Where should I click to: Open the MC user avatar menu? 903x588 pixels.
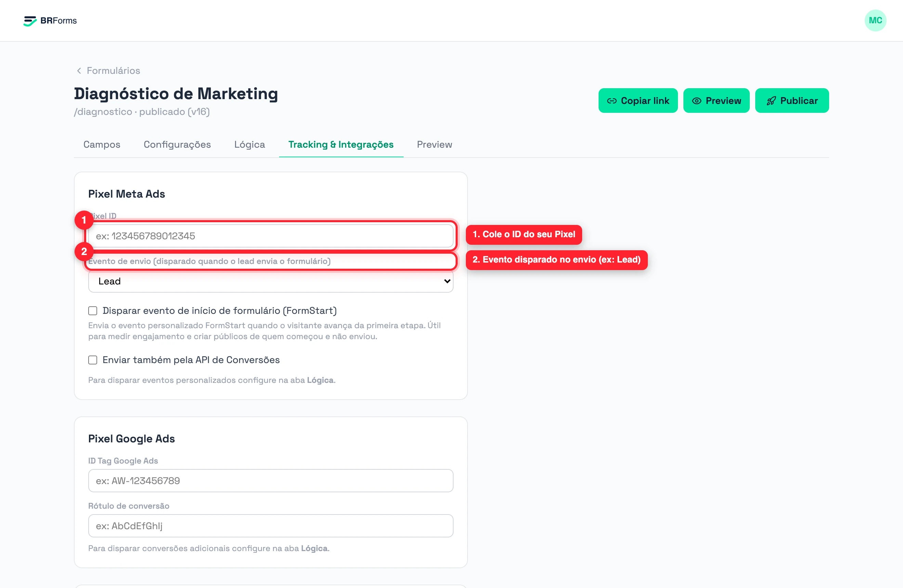point(875,21)
